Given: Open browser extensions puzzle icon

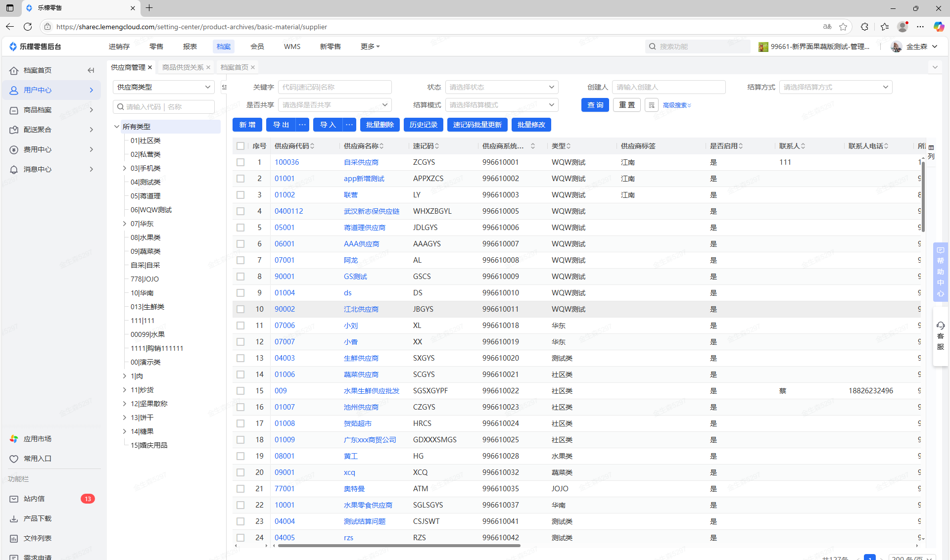Looking at the screenshot, I should coord(864,27).
